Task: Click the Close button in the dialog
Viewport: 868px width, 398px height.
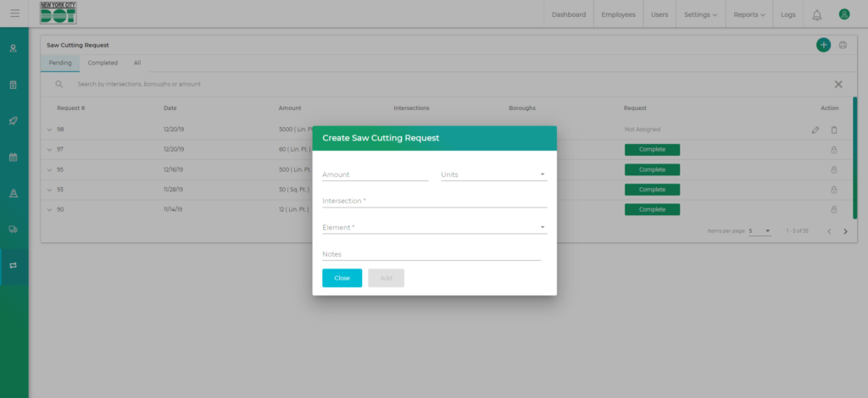Action: pyautogui.click(x=342, y=278)
